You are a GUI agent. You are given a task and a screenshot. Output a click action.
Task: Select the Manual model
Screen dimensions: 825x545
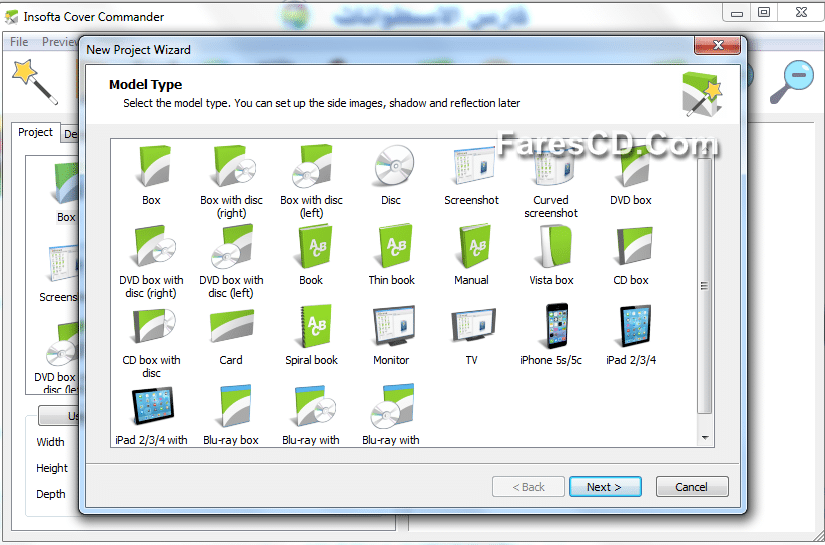(x=471, y=256)
